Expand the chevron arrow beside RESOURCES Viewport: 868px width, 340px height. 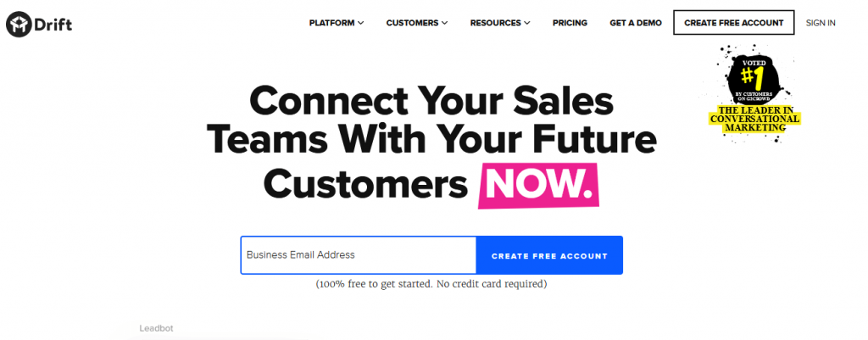tap(527, 23)
